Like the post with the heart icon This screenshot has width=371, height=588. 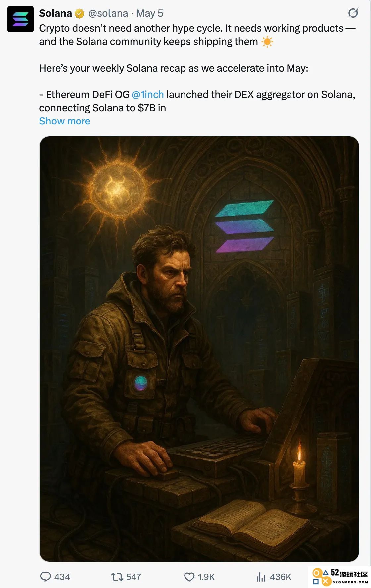[189, 577]
